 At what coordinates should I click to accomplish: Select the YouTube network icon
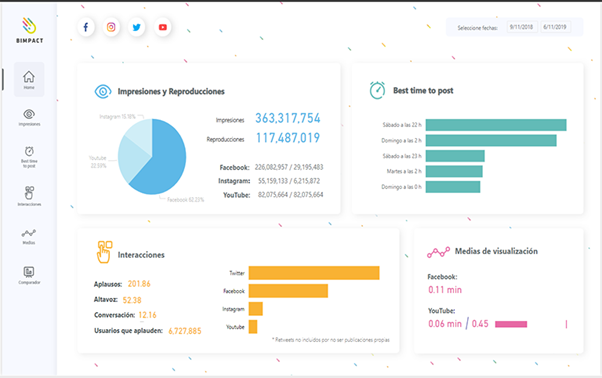(162, 27)
